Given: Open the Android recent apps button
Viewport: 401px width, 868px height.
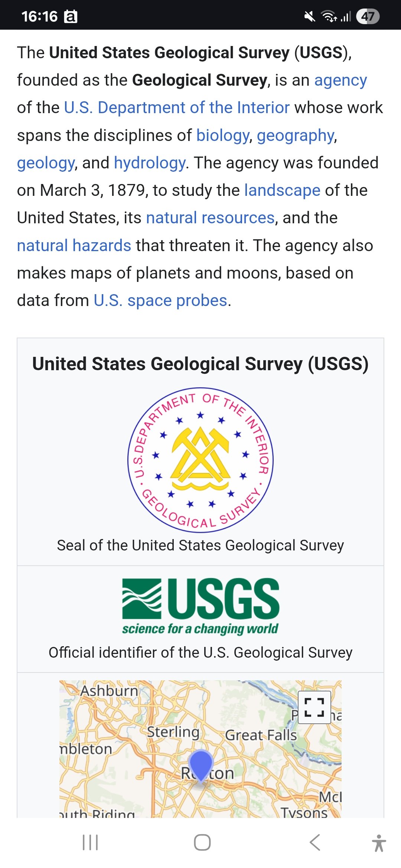Looking at the screenshot, I should (x=90, y=842).
